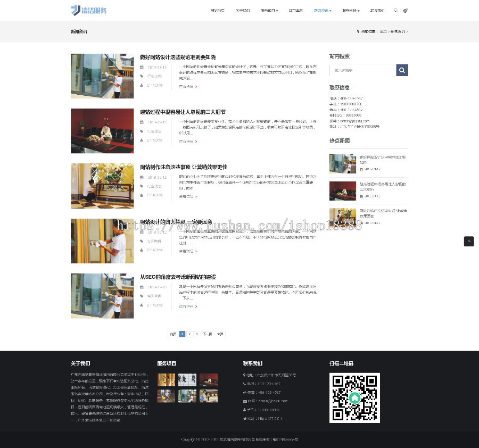Viewport: 479px width, 448px height.
Task: Open the second 热点新闻 title 建站过程中很容易让人忽视的三大细节
Action: coord(383,187)
